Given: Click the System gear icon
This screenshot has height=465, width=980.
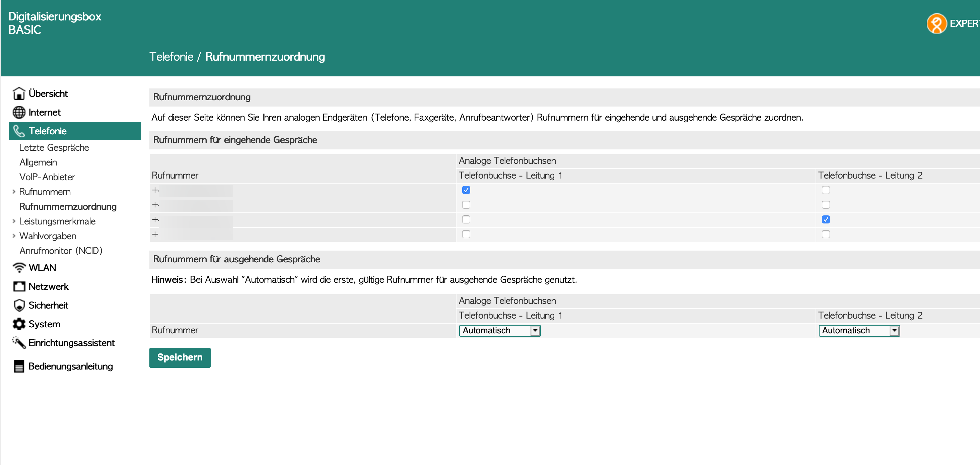Looking at the screenshot, I should coord(19,324).
